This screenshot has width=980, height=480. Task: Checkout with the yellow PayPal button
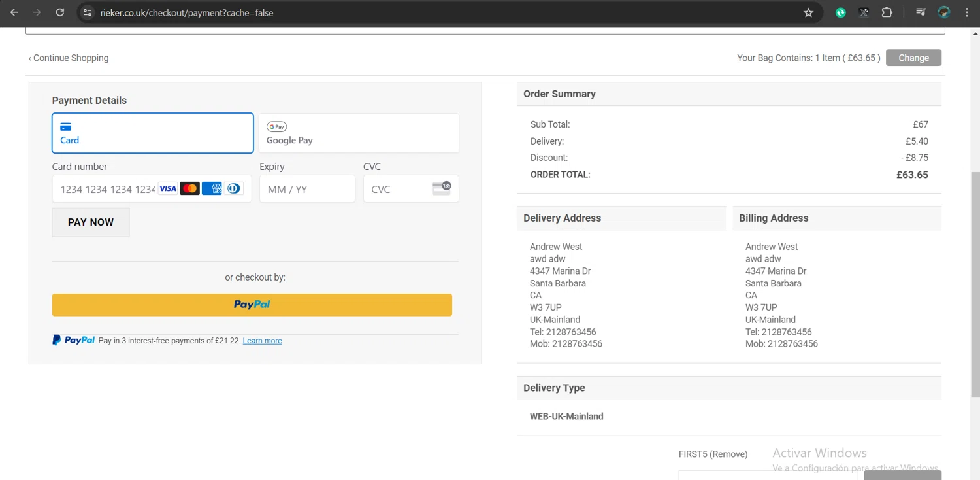(252, 305)
